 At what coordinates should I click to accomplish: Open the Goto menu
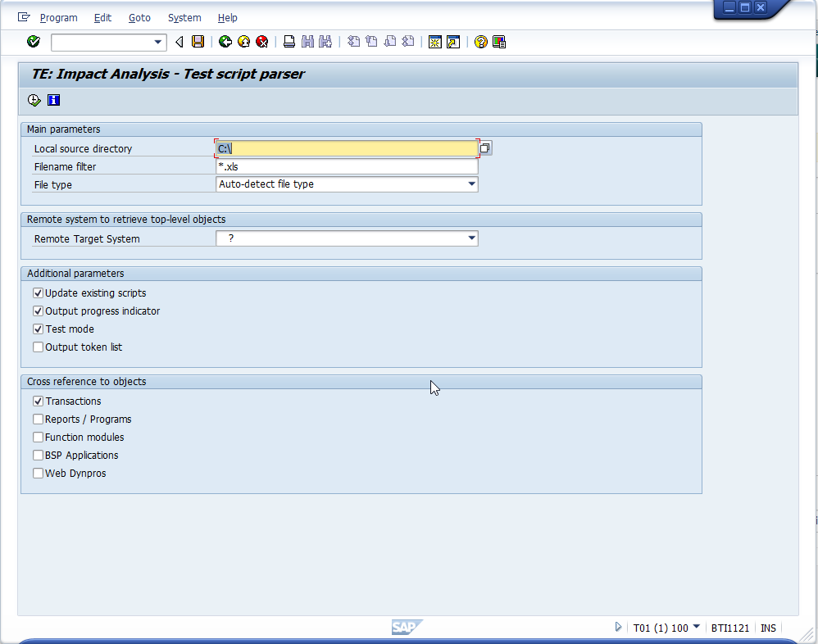tap(139, 18)
